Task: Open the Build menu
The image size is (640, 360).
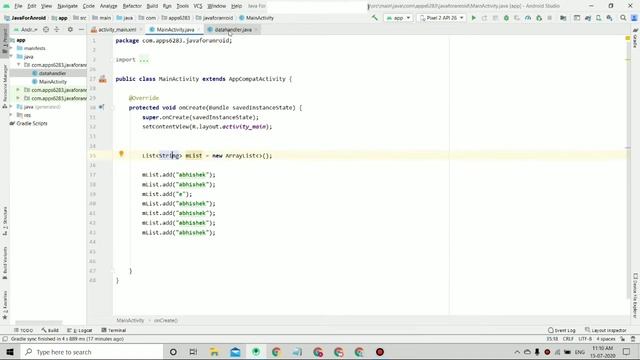Action: 152,6
